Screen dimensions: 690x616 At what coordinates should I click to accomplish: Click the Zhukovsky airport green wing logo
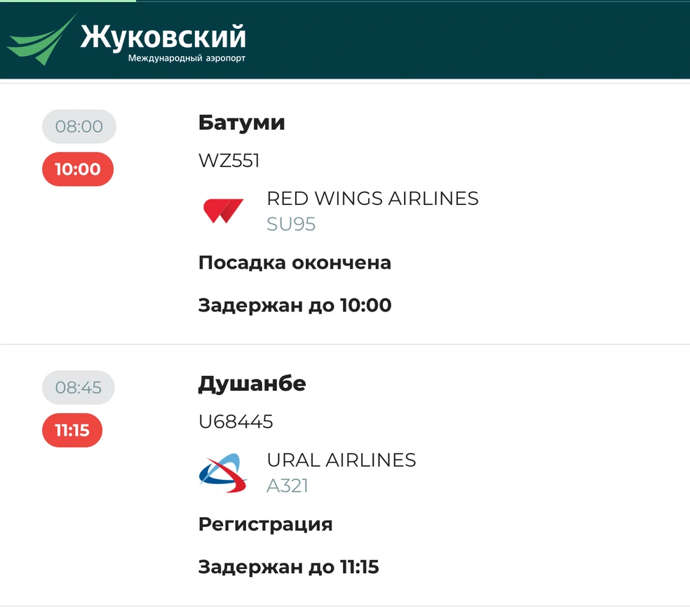(x=41, y=39)
